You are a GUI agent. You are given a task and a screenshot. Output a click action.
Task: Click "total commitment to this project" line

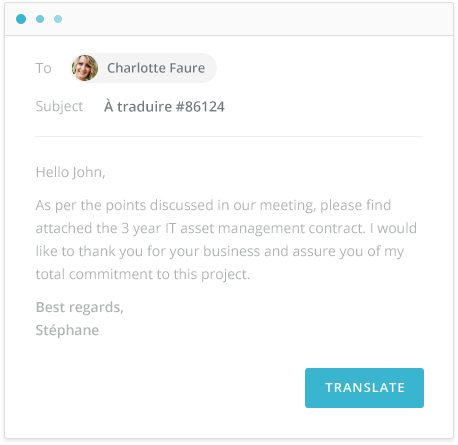[143, 274]
